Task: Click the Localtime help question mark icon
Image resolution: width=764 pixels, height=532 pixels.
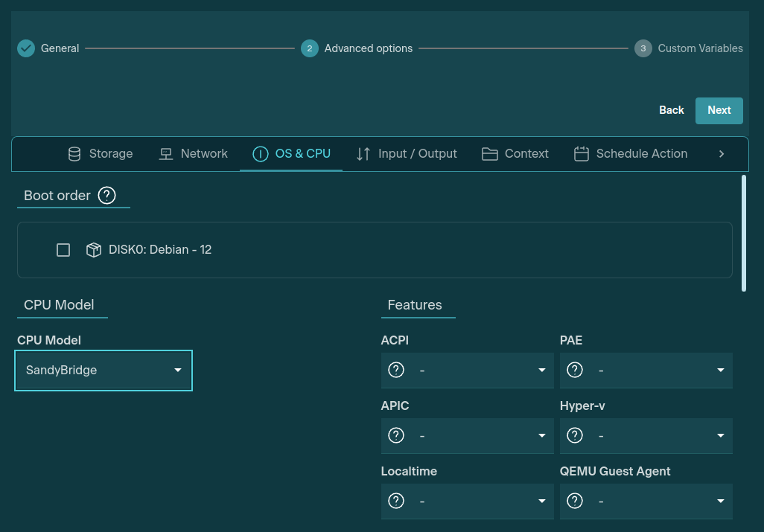Action: pyautogui.click(x=396, y=501)
